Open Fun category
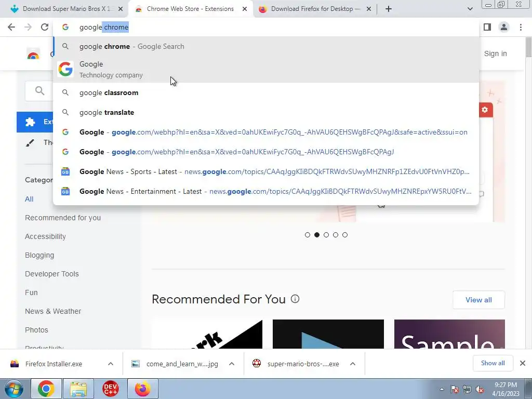 tap(31, 292)
